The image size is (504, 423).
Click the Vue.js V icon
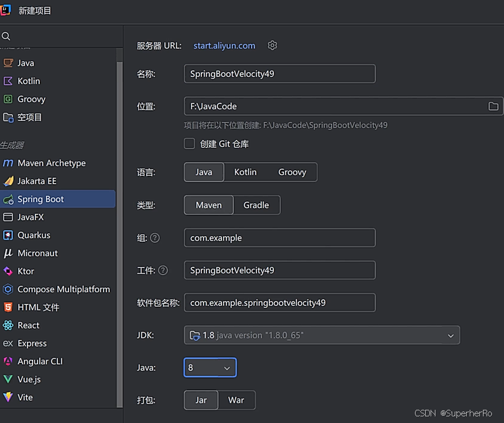coord(8,379)
